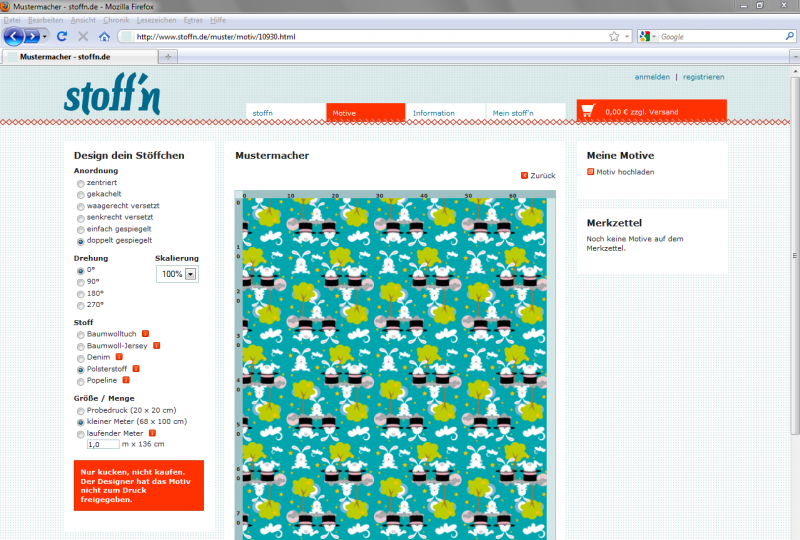Choose Denim fabric
Image resolution: width=800 pixels, height=540 pixels.
[81, 358]
